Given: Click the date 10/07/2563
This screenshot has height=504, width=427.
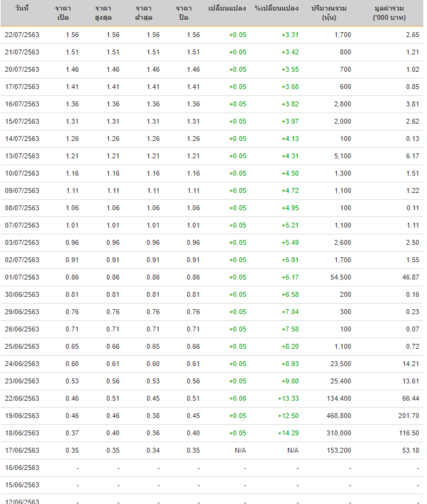Looking at the screenshot, I should 22,174.
